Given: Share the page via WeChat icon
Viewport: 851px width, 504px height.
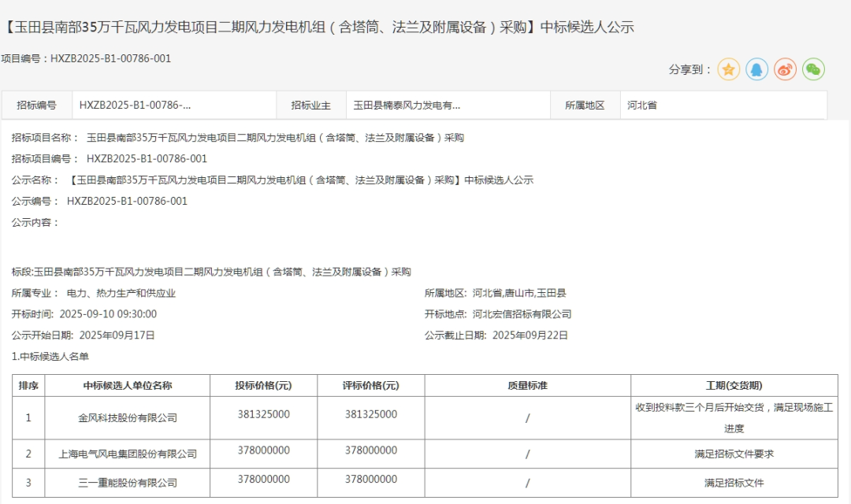Looking at the screenshot, I should tap(813, 69).
